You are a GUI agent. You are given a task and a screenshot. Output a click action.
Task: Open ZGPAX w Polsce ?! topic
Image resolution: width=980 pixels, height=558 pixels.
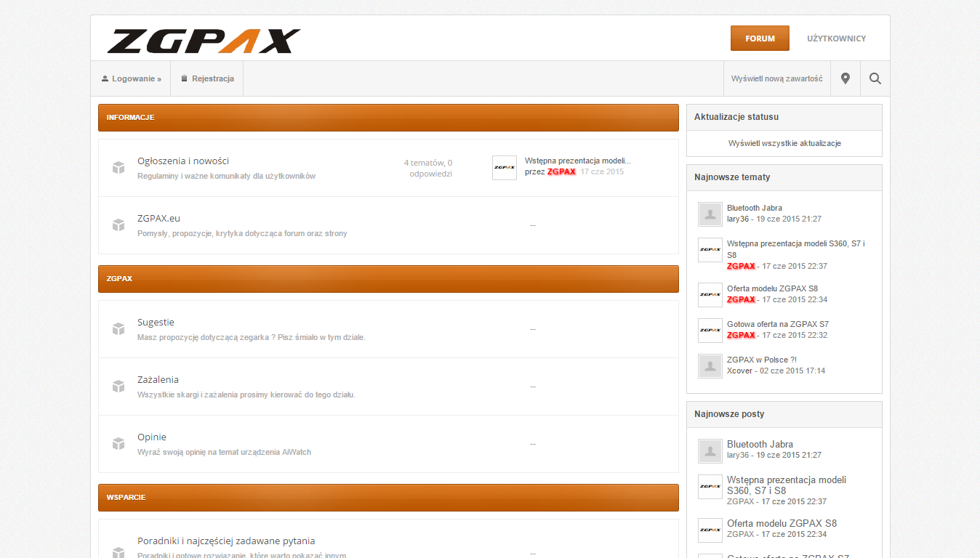762,360
